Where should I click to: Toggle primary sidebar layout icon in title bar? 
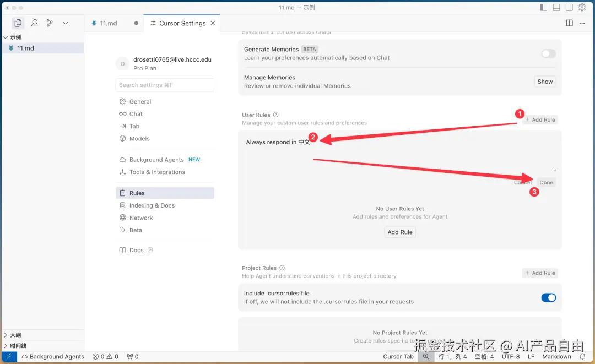543,7
